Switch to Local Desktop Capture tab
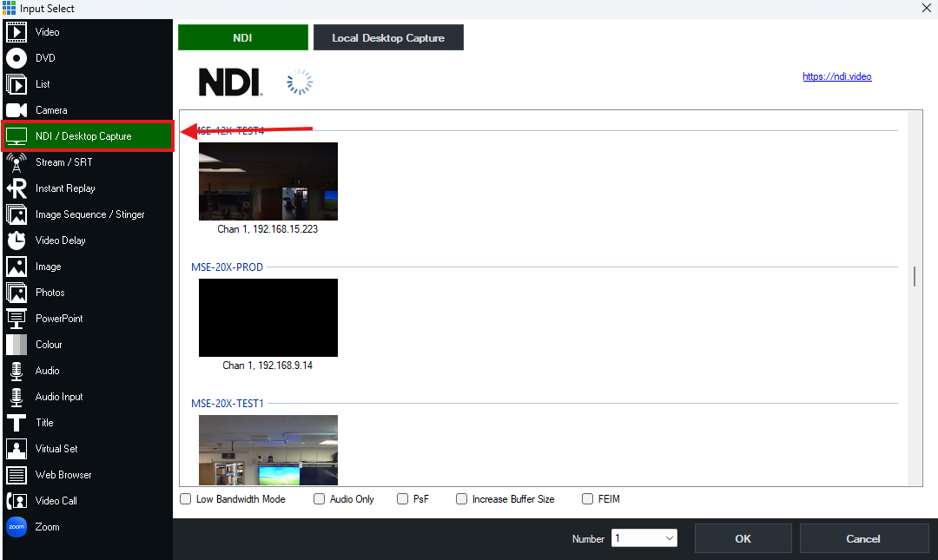938x560 pixels. (388, 37)
